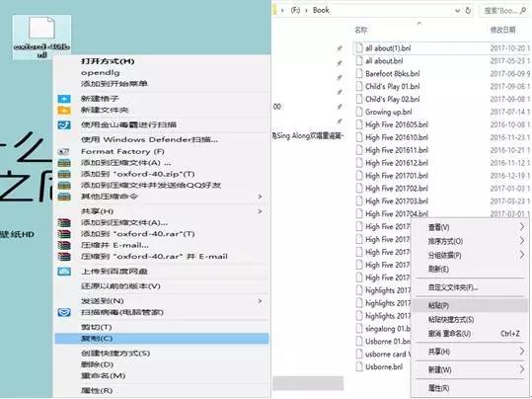This screenshot has height=399, width=532.
Task: Expand the 其他压缩命令 submenu arrow
Action: (260, 197)
